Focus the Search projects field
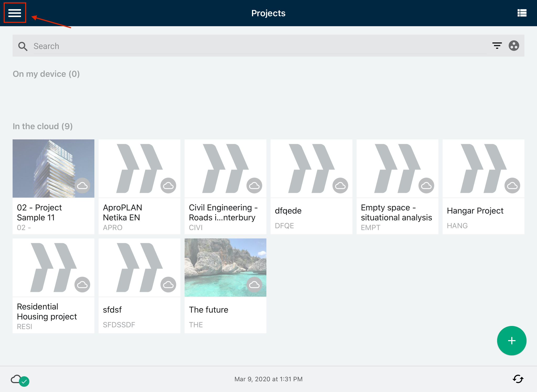This screenshot has width=537, height=392. (260, 46)
